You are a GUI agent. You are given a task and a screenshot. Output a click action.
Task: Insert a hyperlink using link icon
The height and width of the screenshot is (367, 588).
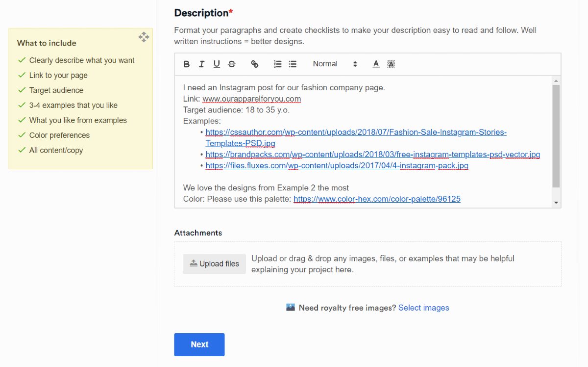pyautogui.click(x=254, y=64)
